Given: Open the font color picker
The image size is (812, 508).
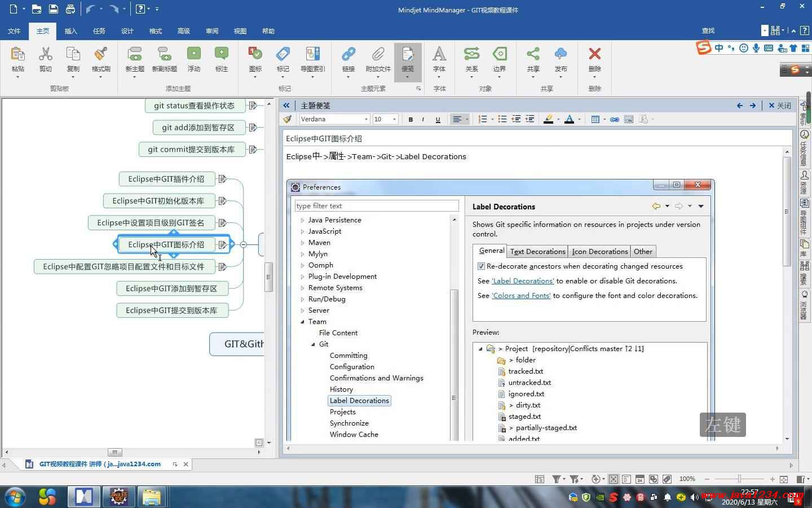Looking at the screenshot, I should (x=570, y=119).
